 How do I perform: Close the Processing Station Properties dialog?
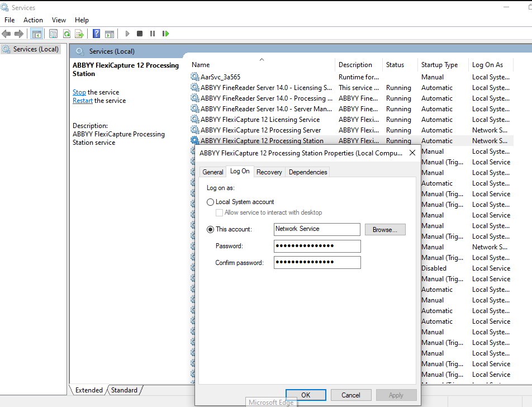coord(412,153)
